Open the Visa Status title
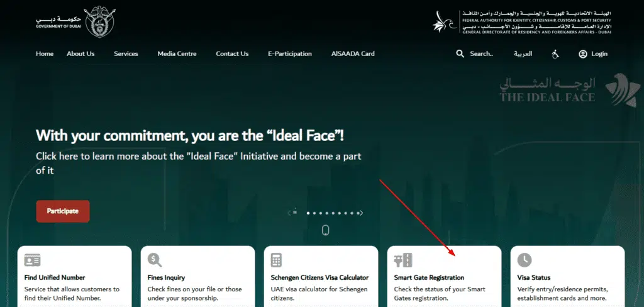The width and height of the screenshot is (644, 307). (x=534, y=277)
